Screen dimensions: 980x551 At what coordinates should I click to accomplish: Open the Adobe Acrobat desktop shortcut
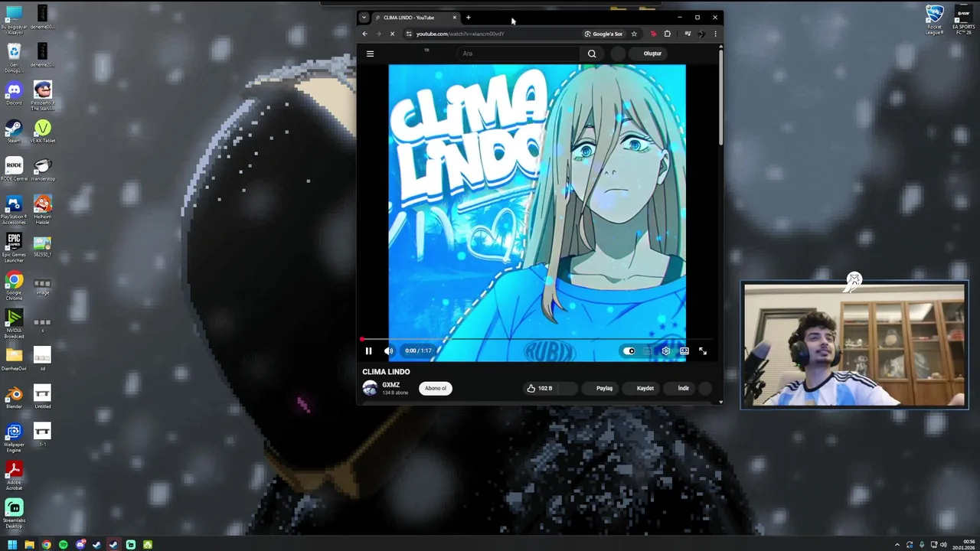14,475
